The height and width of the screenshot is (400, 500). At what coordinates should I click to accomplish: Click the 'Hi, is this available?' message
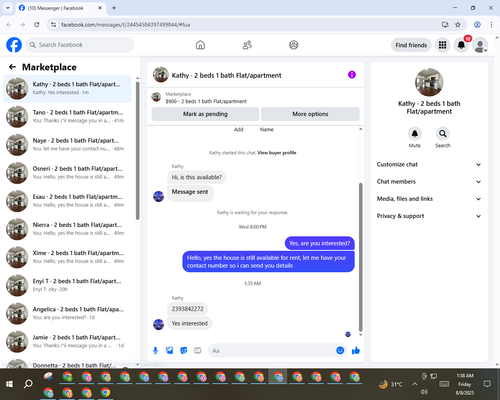[x=197, y=177]
